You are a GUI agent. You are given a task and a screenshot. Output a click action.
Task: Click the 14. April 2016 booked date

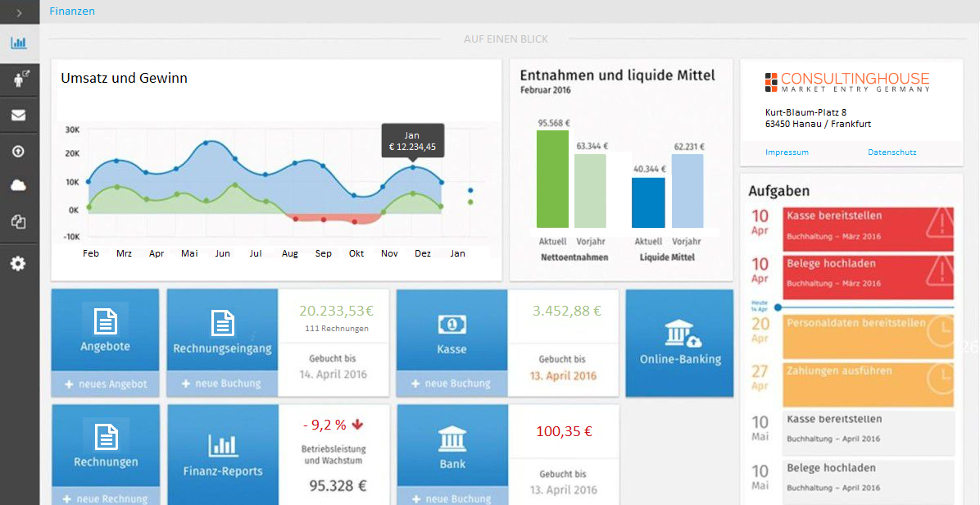coord(335,375)
